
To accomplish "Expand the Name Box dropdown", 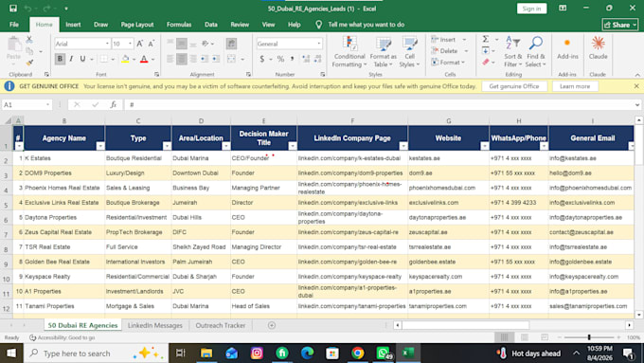I will (47, 105).
